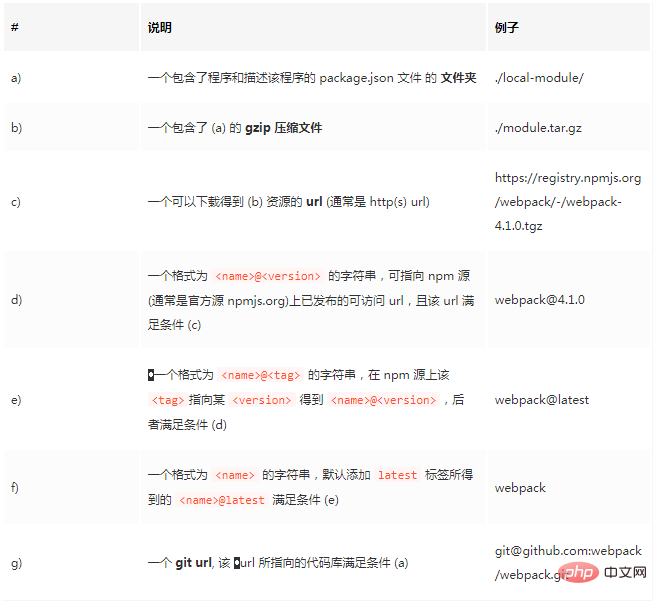
Task: Click the '<name>' code tag in row f
Action: click(x=235, y=475)
